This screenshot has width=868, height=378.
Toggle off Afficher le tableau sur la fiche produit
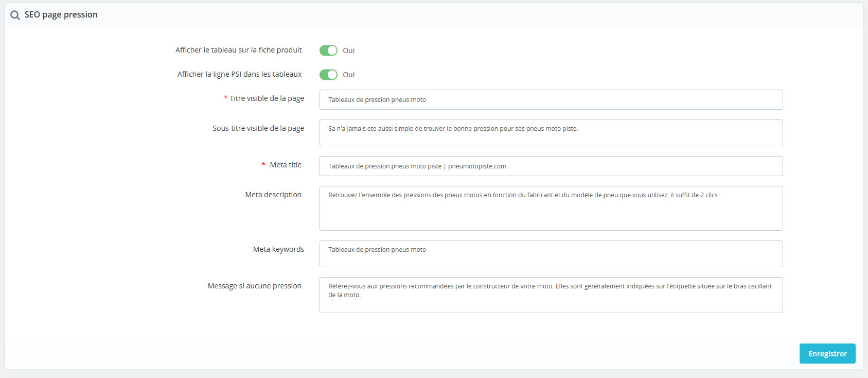(x=328, y=50)
